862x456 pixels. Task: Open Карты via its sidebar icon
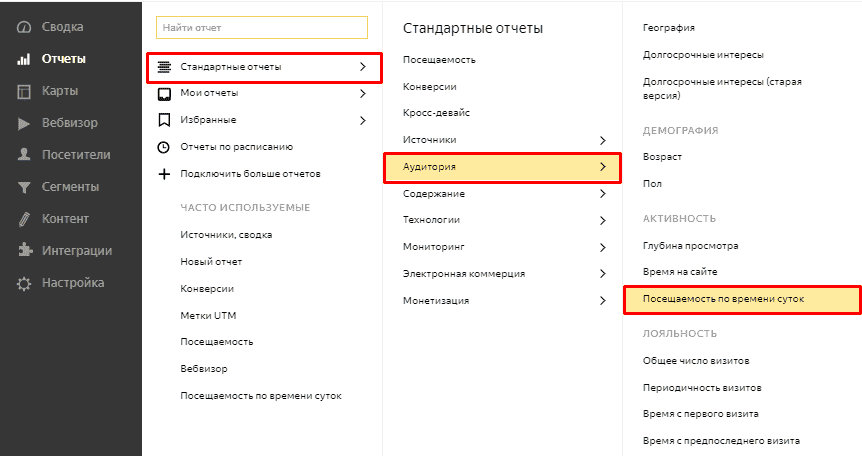[24, 91]
